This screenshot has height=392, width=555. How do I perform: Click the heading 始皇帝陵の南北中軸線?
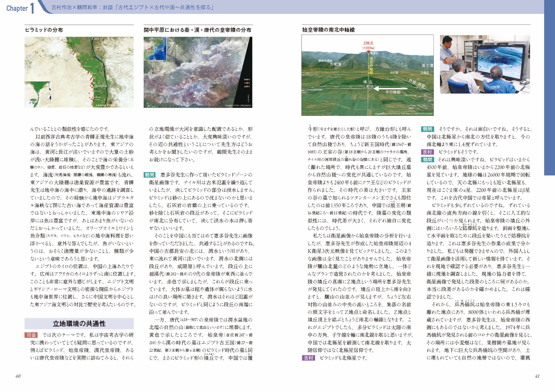328,30
